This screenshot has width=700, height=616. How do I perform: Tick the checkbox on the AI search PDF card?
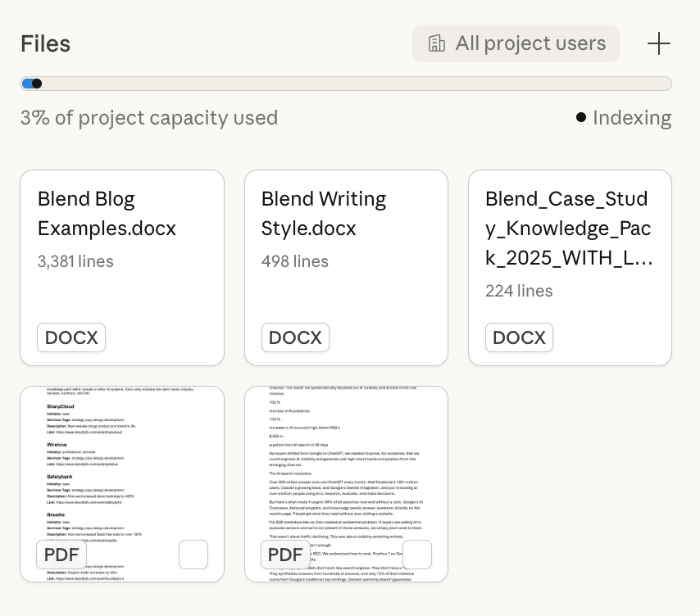(417, 555)
